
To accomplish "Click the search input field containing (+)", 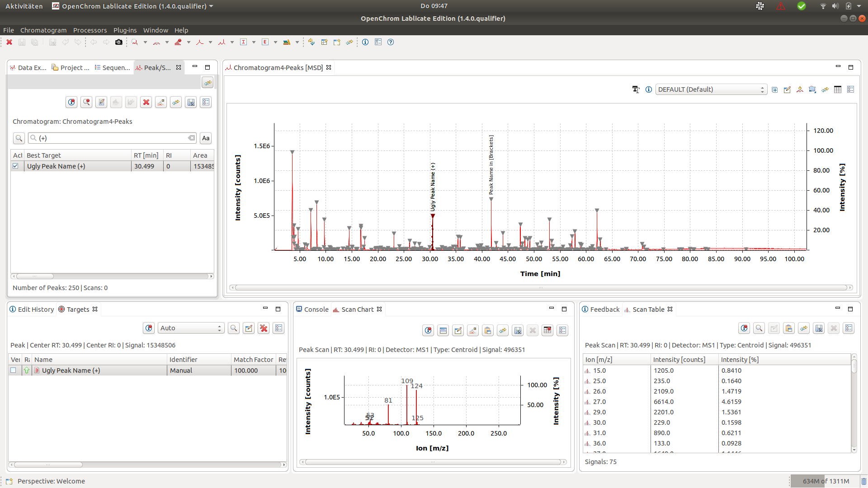I will (x=108, y=138).
